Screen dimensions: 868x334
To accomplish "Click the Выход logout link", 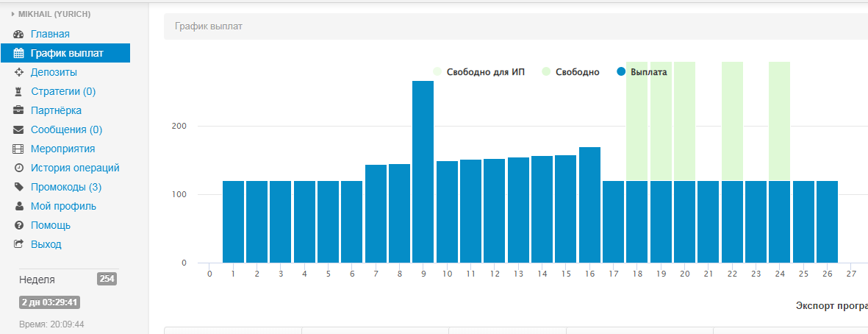I will pyautogui.click(x=46, y=244).
